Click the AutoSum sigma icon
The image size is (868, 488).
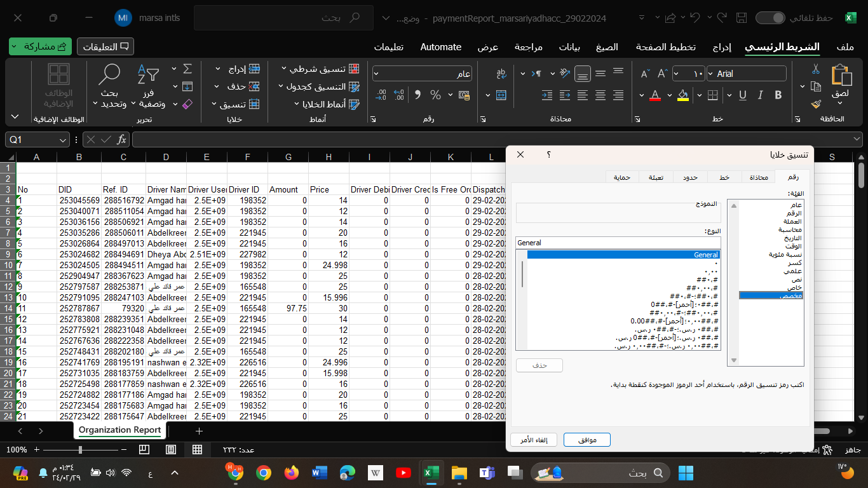tap(187, 69)
